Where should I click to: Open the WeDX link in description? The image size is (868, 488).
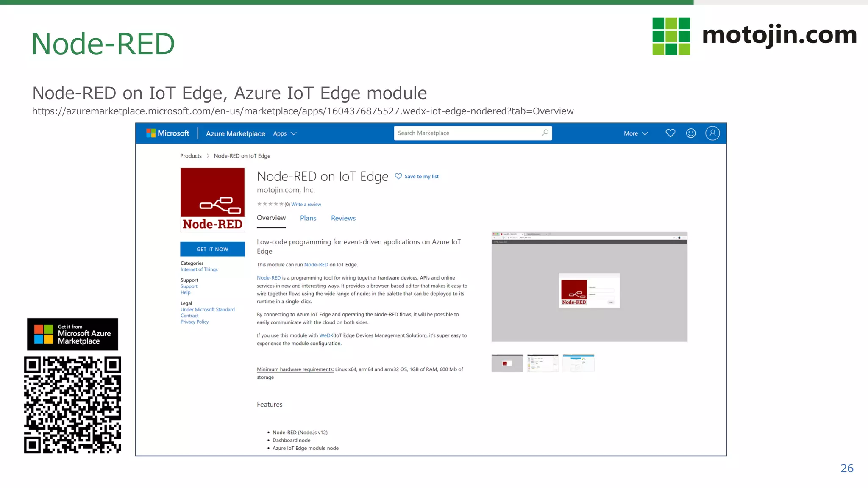pyautogui.click(x=326, y=335)
